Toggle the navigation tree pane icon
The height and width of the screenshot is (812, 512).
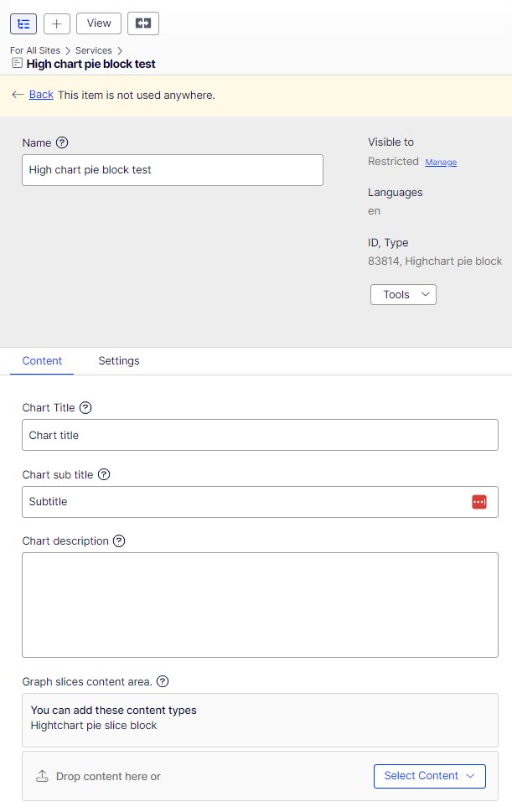[x=23, y=23]
